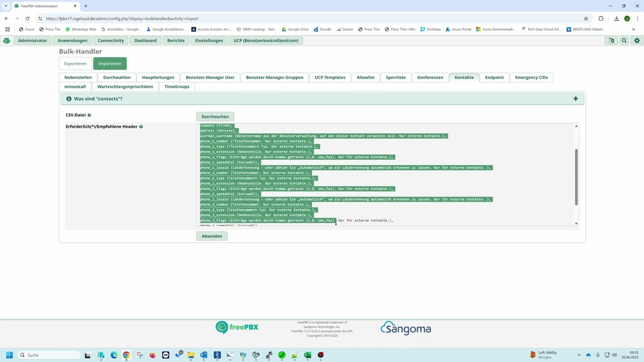The width and height of the screenshot is (644, 362).
Task: Open TeamViewer from taskbar
Action: tap(166, 355)
